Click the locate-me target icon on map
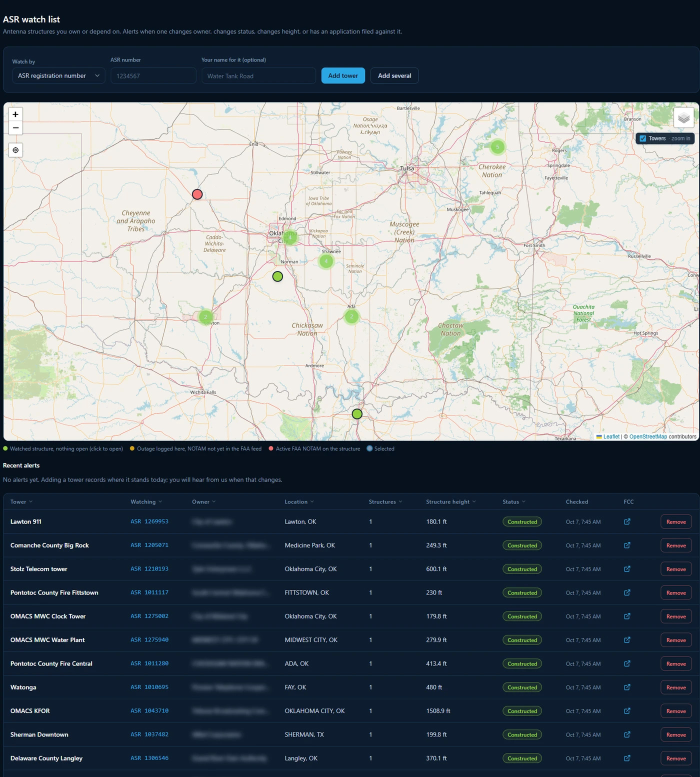 [15, 150]
